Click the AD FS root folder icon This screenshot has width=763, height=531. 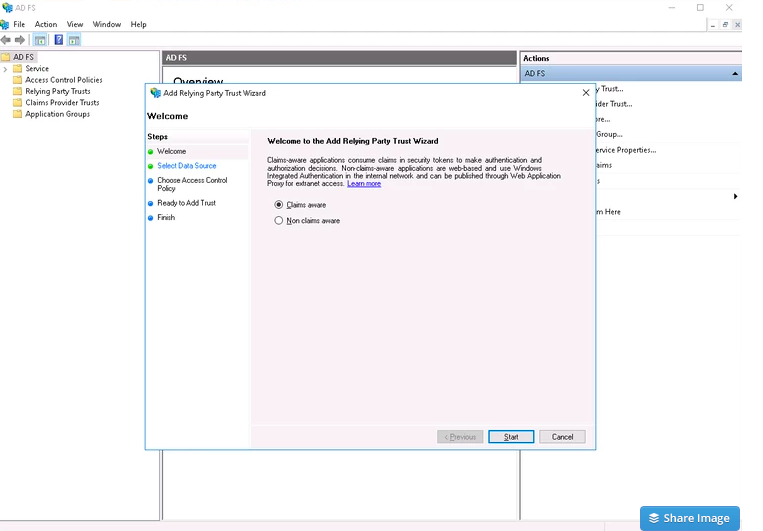point(6,57)
